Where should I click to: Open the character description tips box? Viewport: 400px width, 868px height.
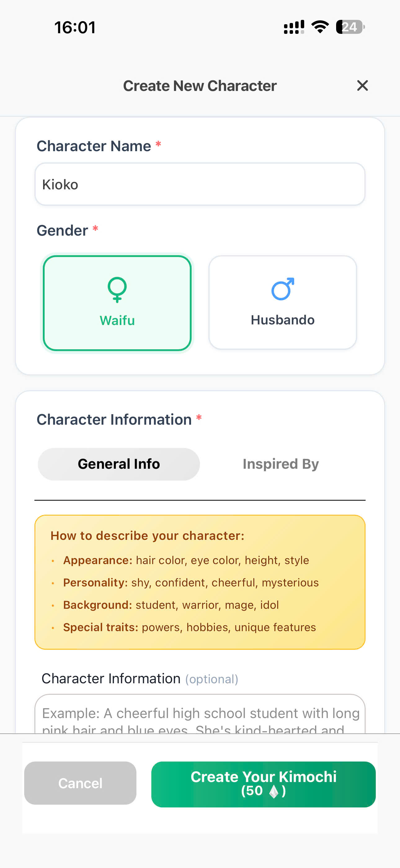tap(200, 581)
